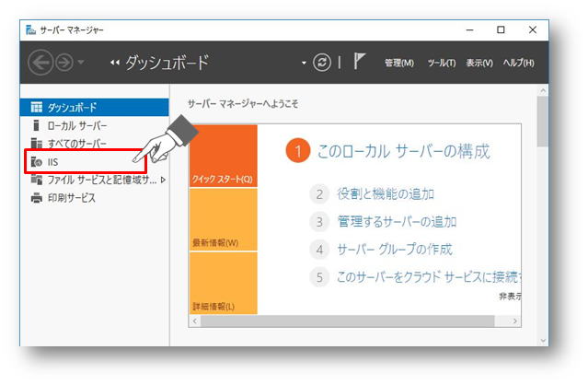Open the ツール(T) menu
588x385 pixels.
(x=442, y=63)
